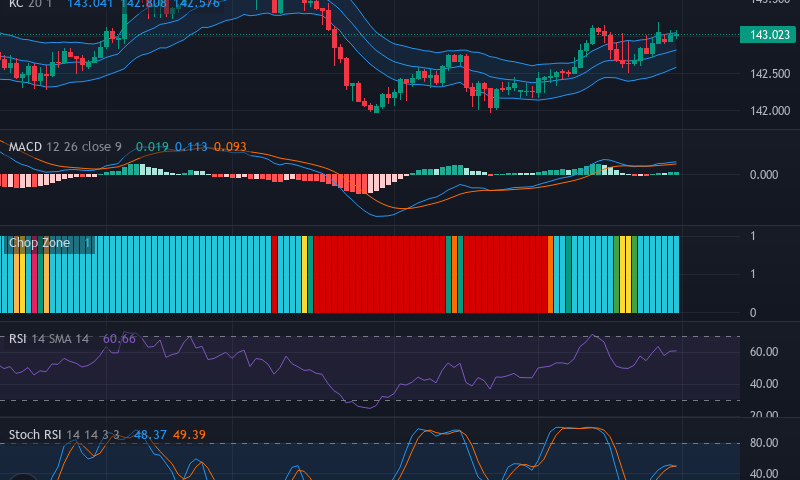This screenshot has width=800, height=480.
Task: Click the 60.00 RSI axis label
Action: (764, 352)
